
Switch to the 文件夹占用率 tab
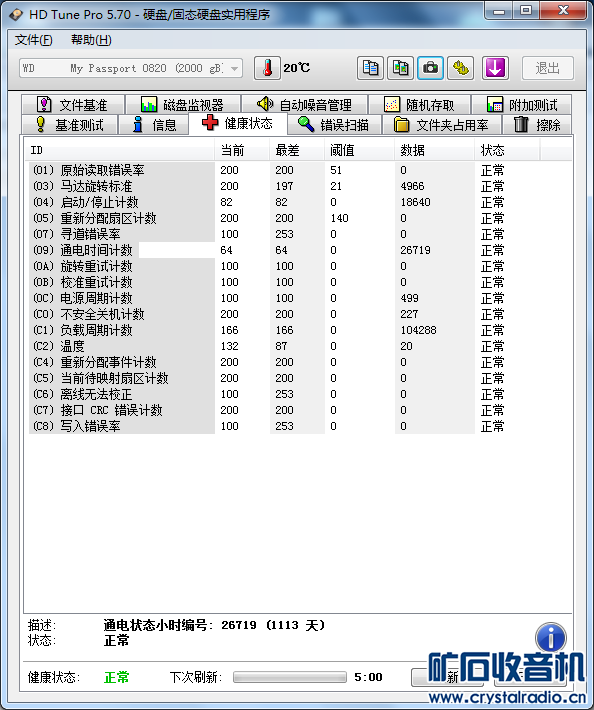442,125
